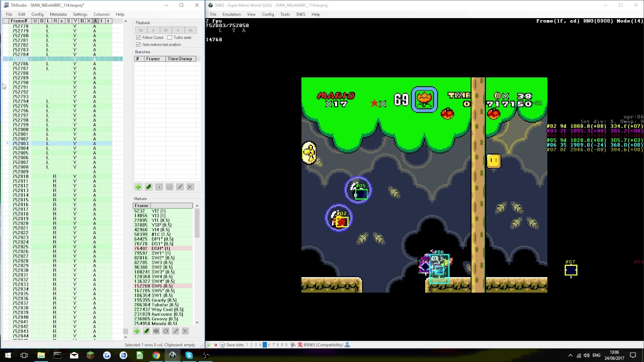Click the add marker green plus icon
Image resolution: width=644 pixels, height=362 pixels.
(136, 331)
